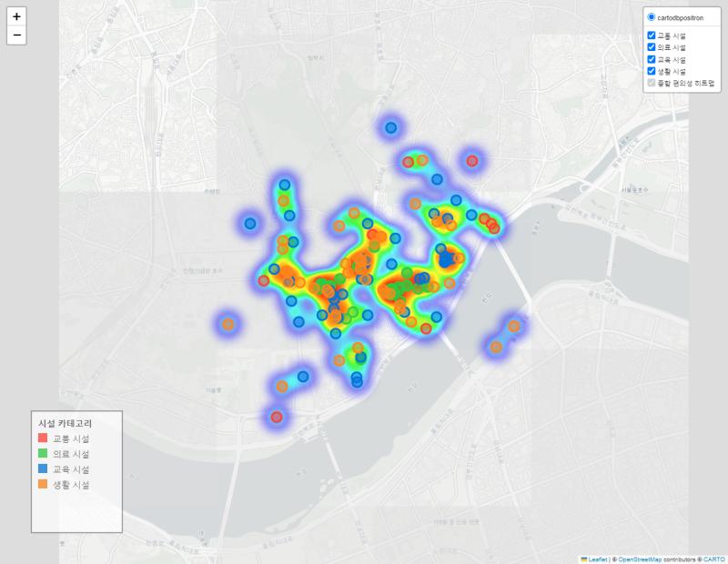
Task: Click the blue 교육 시설 legend swatch
Action: point(43,468)
